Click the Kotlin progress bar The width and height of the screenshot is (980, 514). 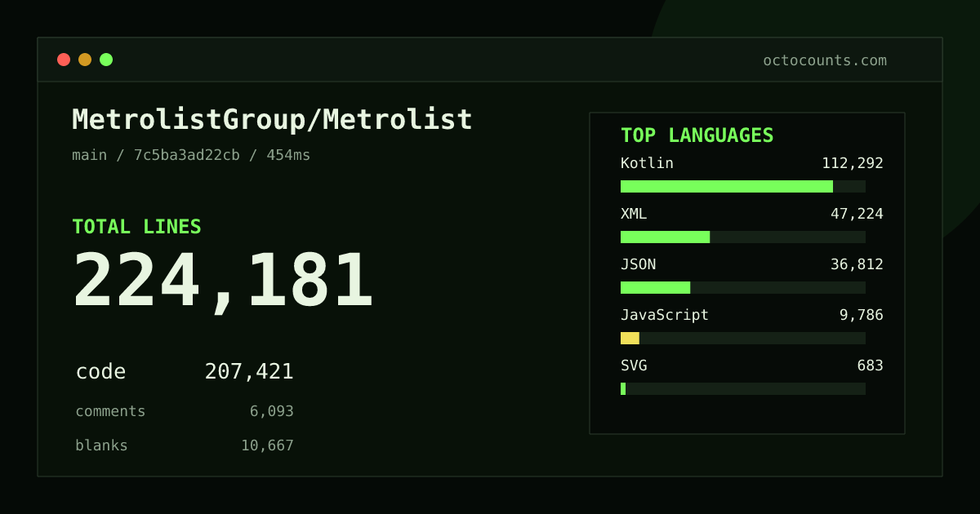(x=743, y=186)
